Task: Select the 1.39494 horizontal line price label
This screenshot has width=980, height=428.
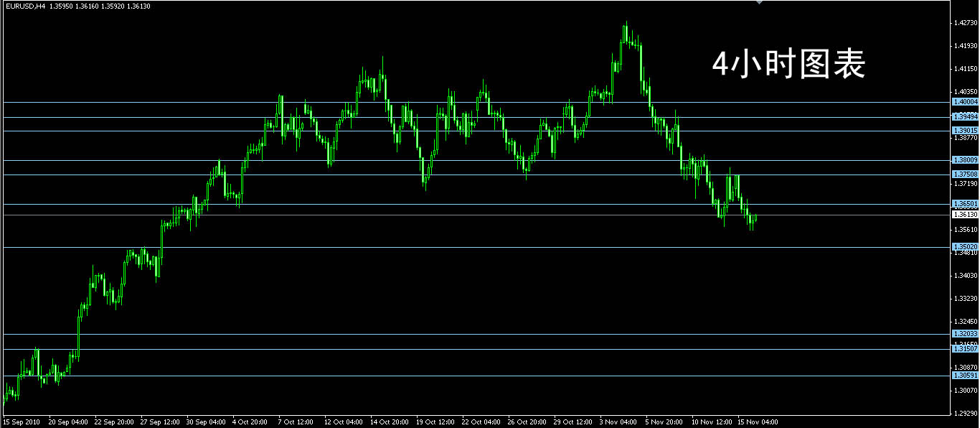Action: coord(965,116)
